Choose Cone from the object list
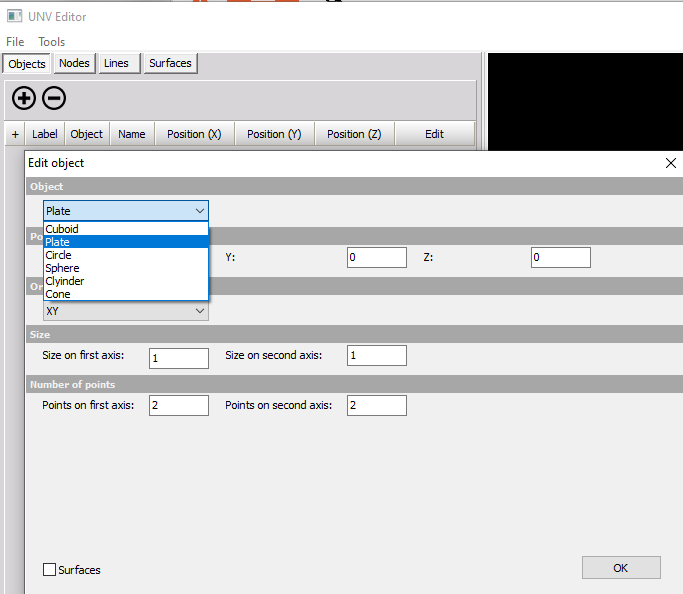The image size is (683, 594). tap(126, 294)
